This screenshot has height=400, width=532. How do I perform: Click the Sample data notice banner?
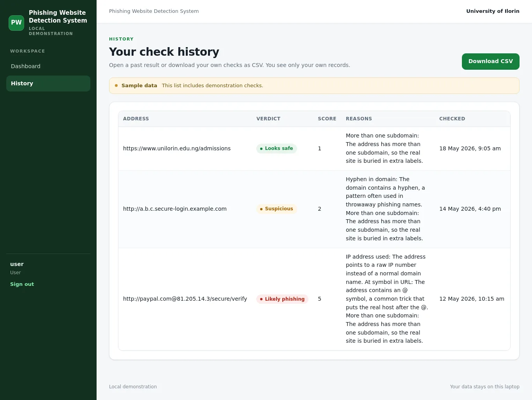click(x=314, y=86)
